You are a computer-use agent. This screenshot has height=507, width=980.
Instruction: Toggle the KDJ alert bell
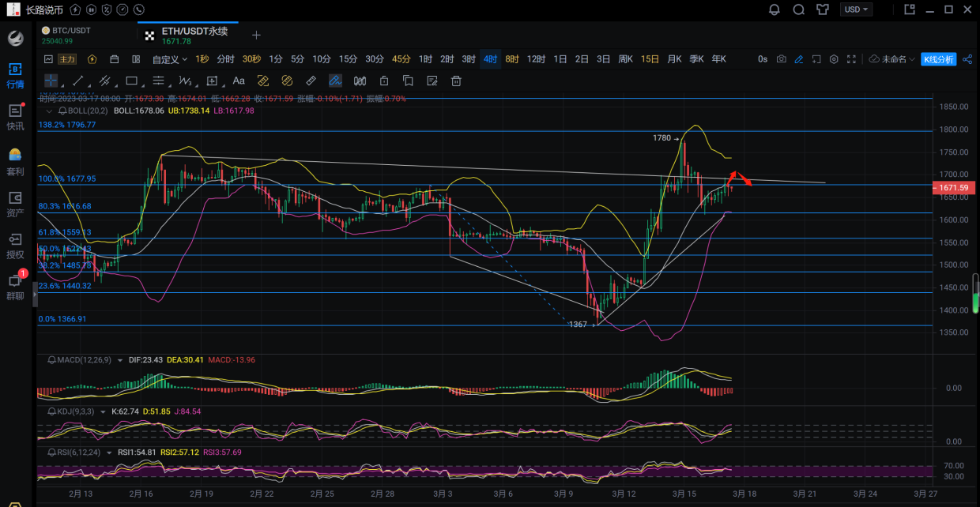[53, 411]
